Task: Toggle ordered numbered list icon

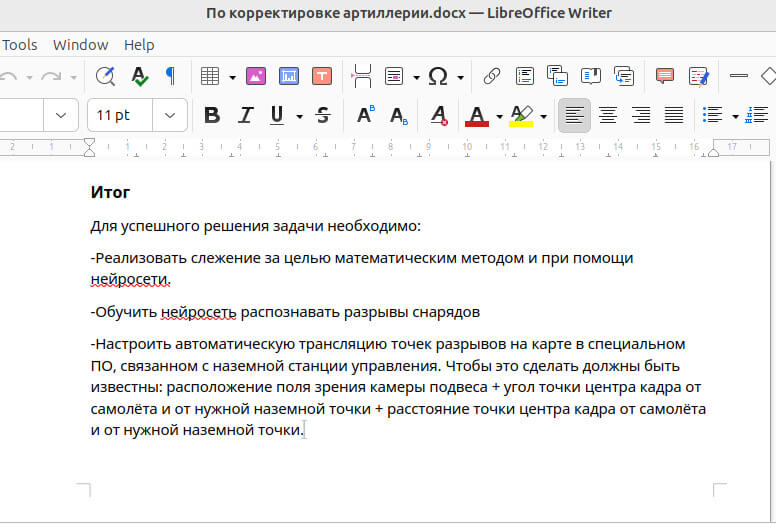Action: 756,115
